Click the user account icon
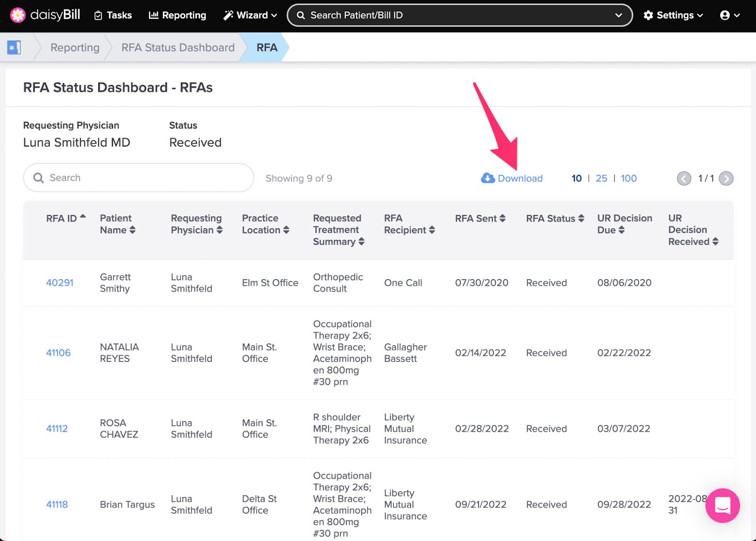Image resolution: width=756 pixels, height=541 pixels. click(726, 15)
